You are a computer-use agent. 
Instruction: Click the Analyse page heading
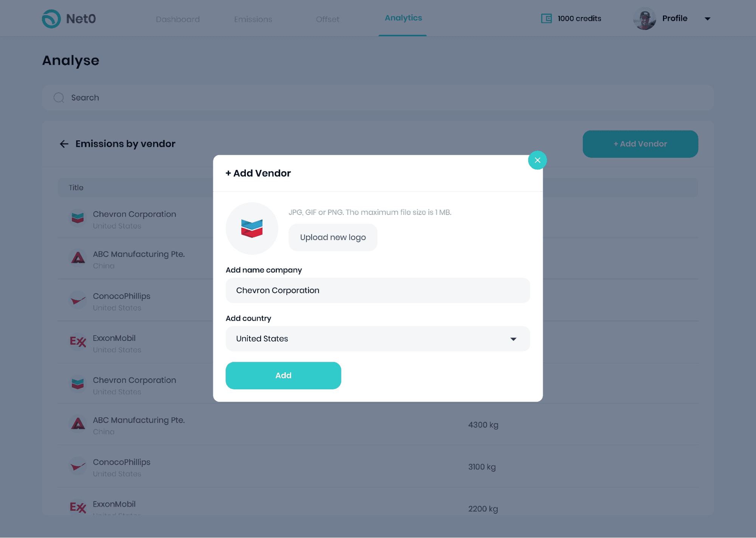point(71,61)
